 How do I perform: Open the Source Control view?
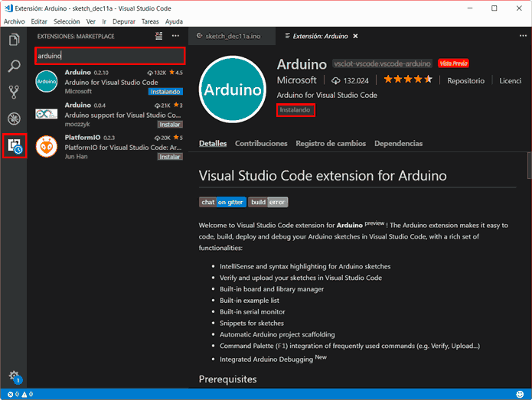14,93
